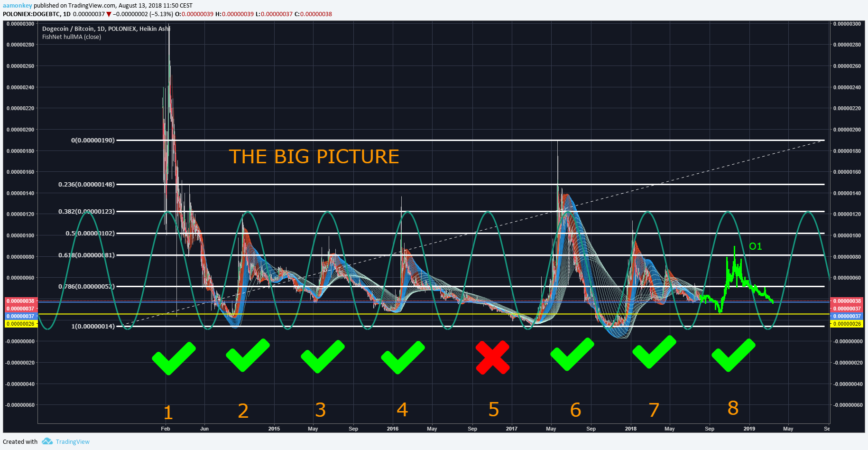Click the THE BIG PICTURE orange annotation
This screenshot has height=450, width=868.
click(x=314, y=157)
